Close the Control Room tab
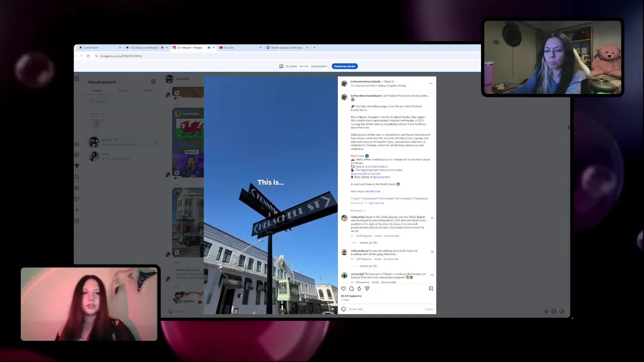 tap(120, 48)
